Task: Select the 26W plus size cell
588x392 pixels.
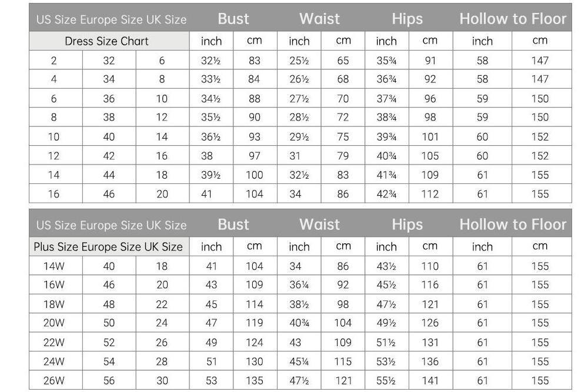Action: (x=54, y=380)
